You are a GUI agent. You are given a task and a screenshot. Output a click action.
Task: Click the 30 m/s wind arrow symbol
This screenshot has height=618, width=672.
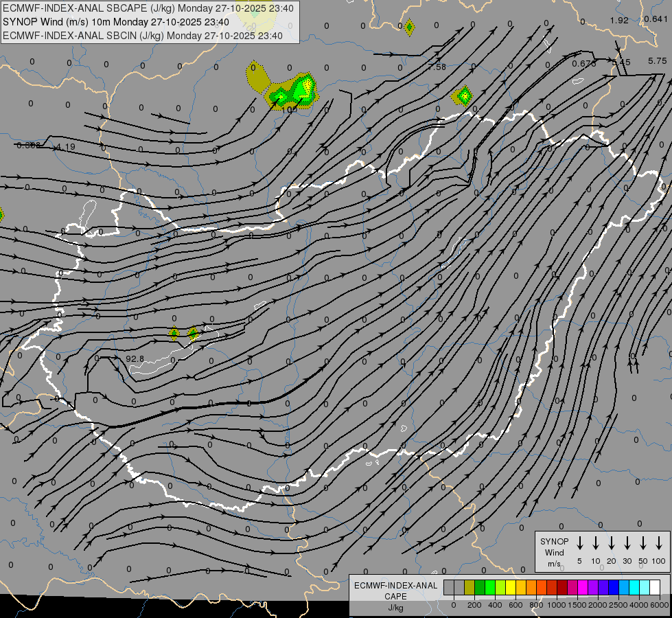627,543
